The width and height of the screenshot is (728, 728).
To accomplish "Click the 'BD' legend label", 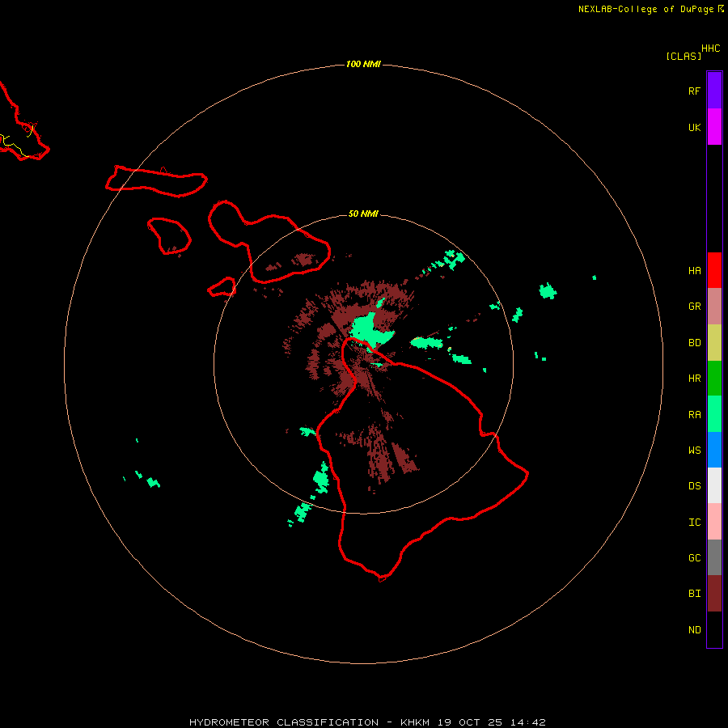I will (694, 343).
